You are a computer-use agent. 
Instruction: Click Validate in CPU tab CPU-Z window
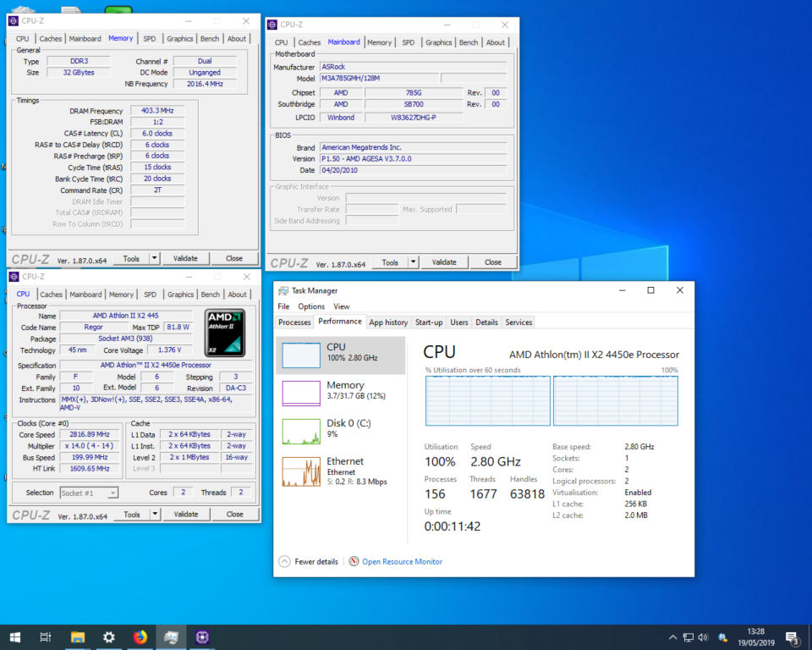186,514
